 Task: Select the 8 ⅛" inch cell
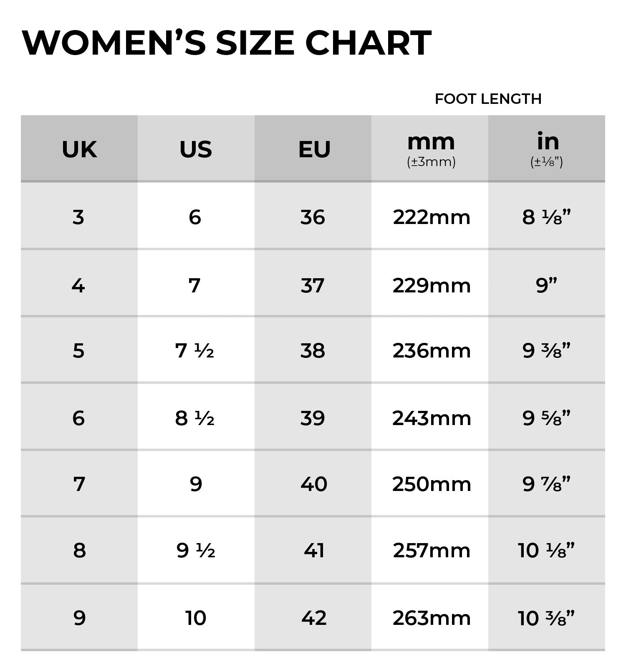pyautogui.click(x=546, y=217)
